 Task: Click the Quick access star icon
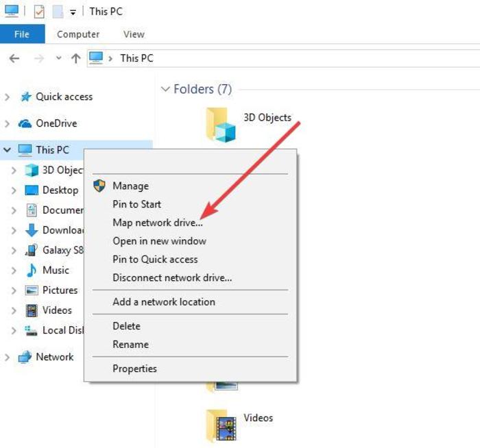[26, 97]
